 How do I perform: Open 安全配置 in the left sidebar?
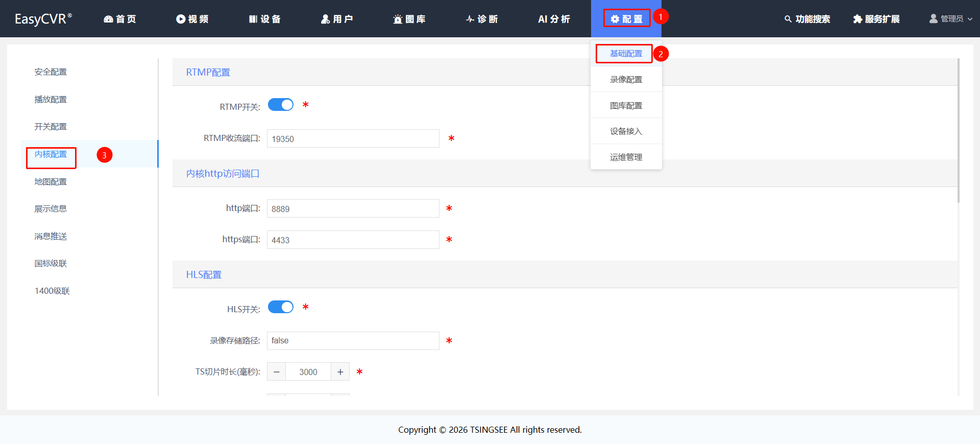click(x=51, y=72)
